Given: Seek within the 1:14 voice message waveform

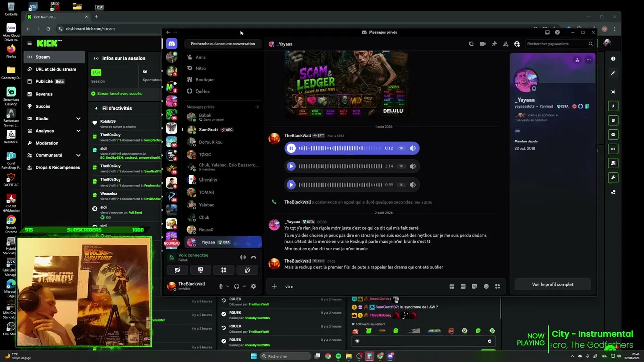Looking at the screenshot, I should (340, 166).
